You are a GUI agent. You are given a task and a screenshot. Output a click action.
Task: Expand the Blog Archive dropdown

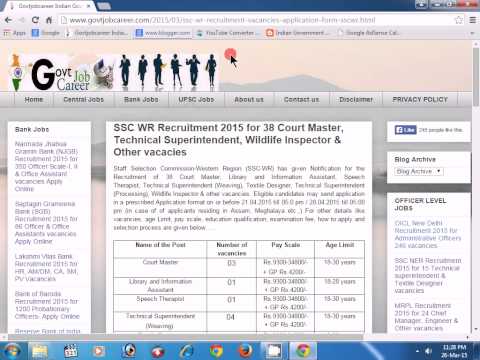point(419,171)
